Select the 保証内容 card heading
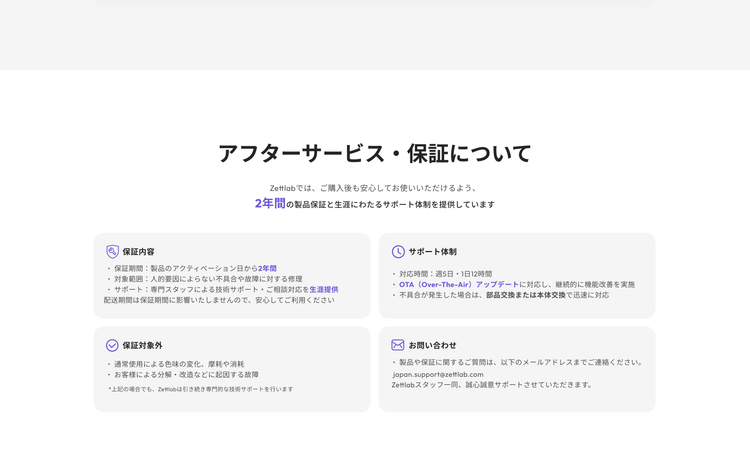 point(139,252)
